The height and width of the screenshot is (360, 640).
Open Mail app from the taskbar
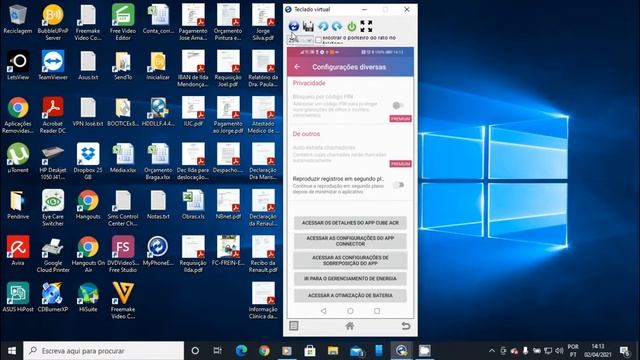tap(356, 351)
